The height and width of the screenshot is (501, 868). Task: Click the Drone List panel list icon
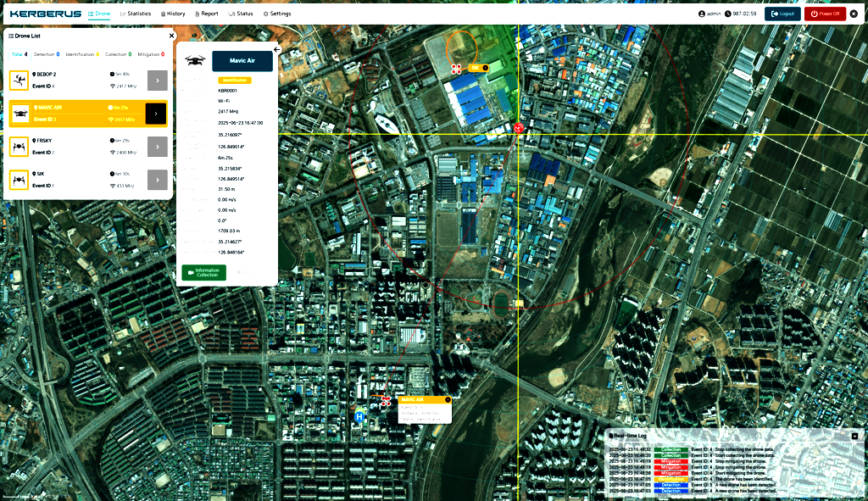coord(12,36)
